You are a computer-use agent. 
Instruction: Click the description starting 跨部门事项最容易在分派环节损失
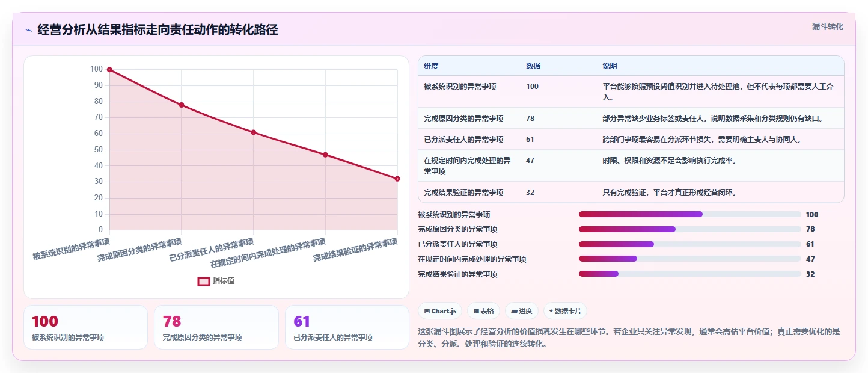coord(701,140)
